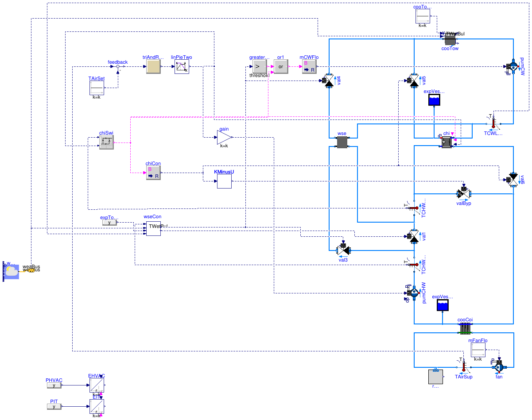
Task: Select the greater threshold block
Action: (x=260, y=67)
